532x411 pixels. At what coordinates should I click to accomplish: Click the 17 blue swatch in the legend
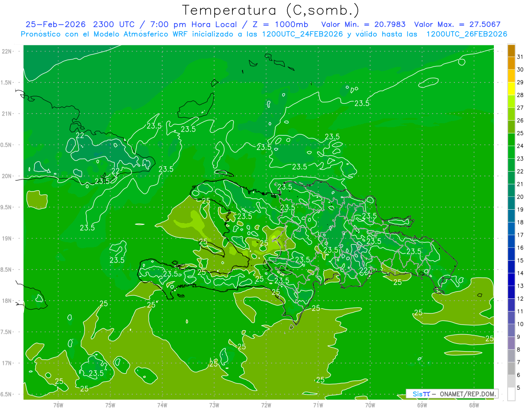tap(511, 229)
